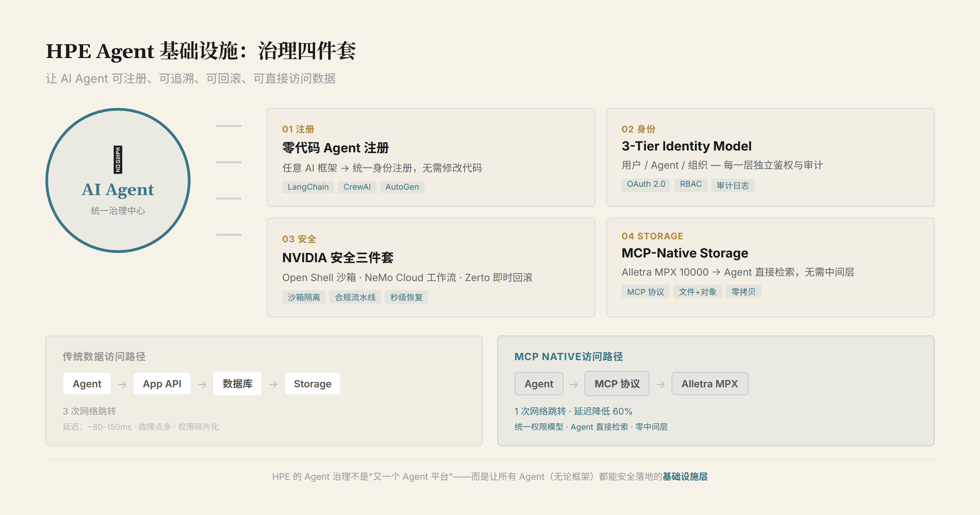Click the text "用户 / Agent / 组织 — 每一层独立鉴权与审计"
Viewport: 980px width, 515px height.
(x=722, y=165)
